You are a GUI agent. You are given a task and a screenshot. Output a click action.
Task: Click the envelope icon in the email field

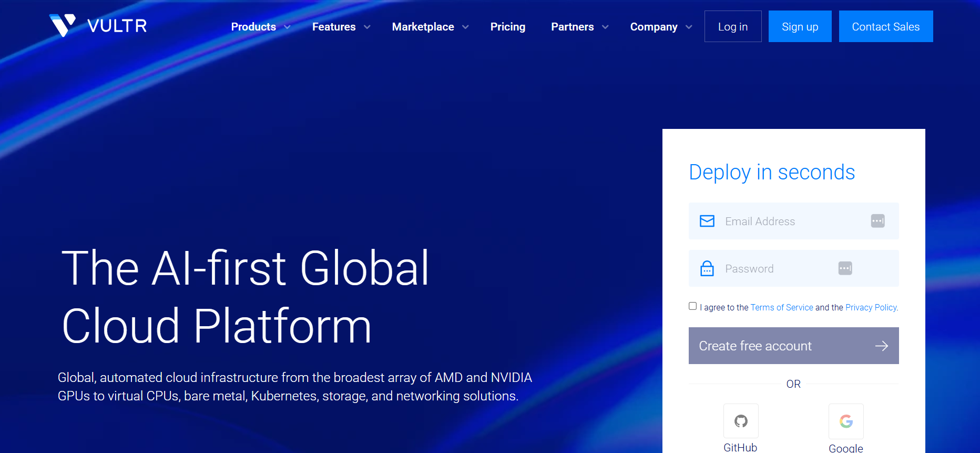[707, 221]
